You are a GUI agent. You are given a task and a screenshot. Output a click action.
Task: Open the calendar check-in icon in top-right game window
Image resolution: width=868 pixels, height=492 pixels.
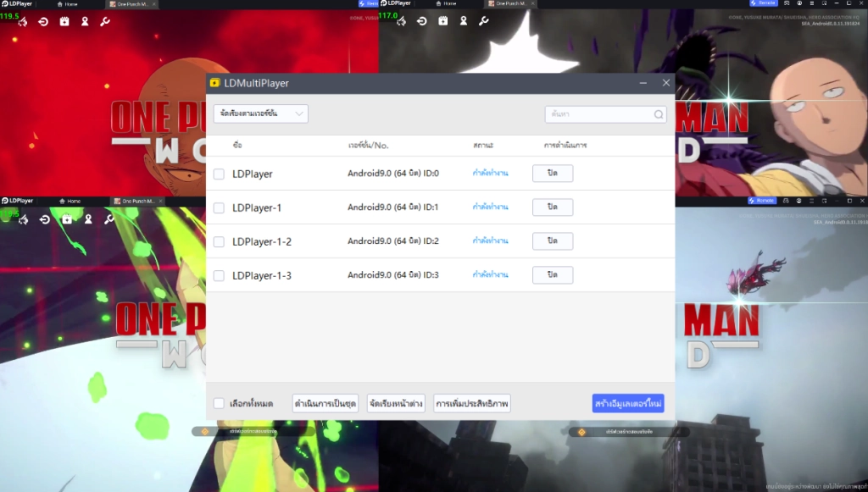coord(442,21)
